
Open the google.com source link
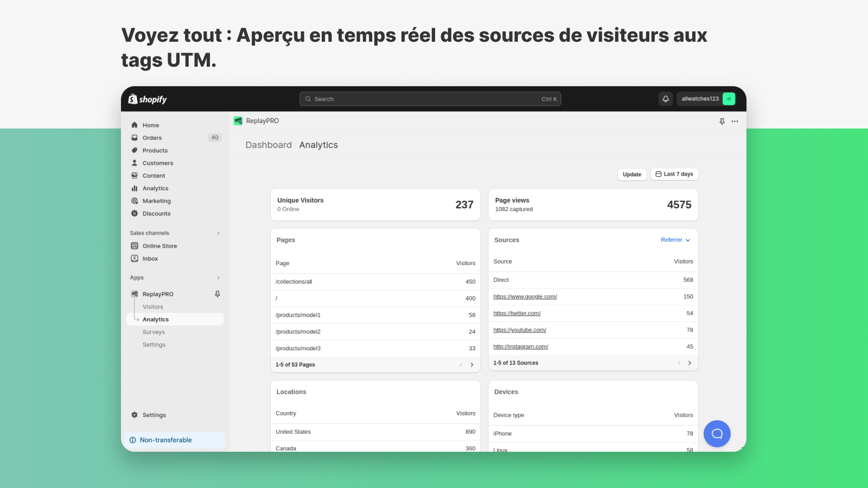pyautogui.click(x=525, y=297)
